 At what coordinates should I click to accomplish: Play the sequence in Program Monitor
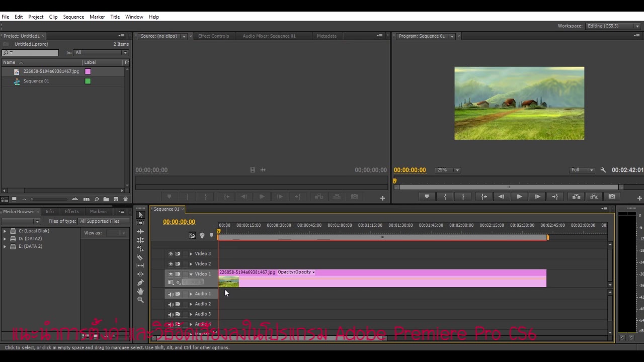(519, 197)
